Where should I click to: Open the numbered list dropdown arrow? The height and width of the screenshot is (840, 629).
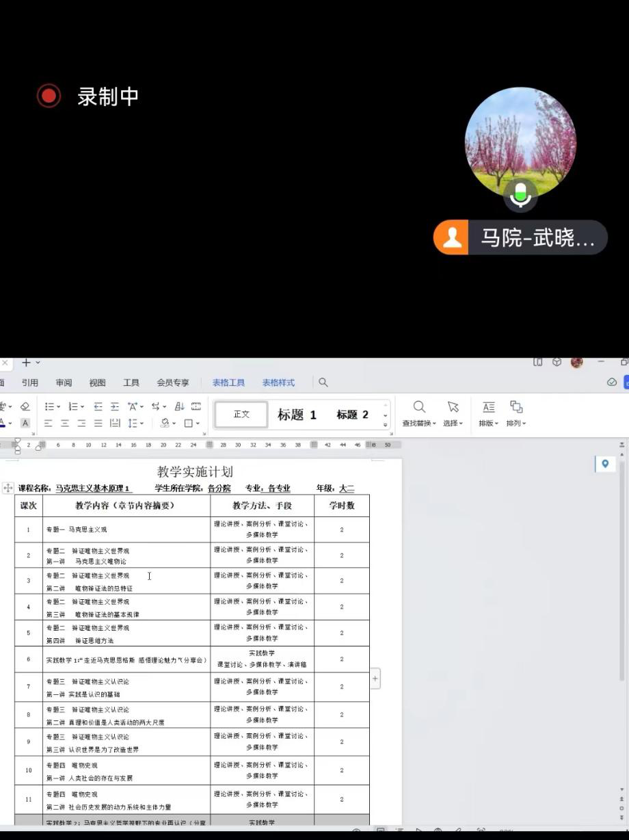(x=81, y=406)
